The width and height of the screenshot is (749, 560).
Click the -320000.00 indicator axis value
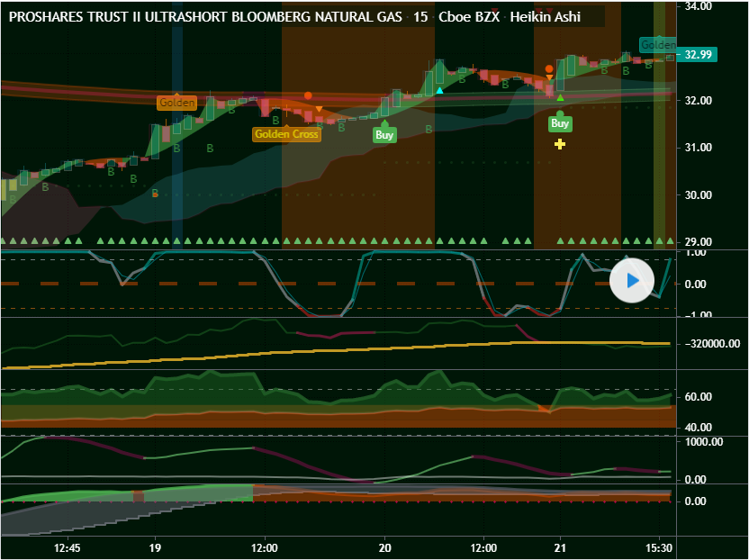(x=712, y=344)
